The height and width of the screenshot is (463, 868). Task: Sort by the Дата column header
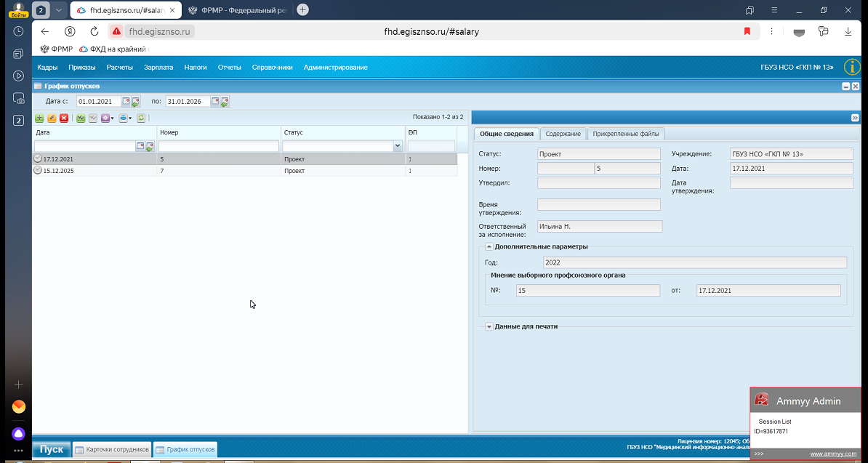[94, 133]
